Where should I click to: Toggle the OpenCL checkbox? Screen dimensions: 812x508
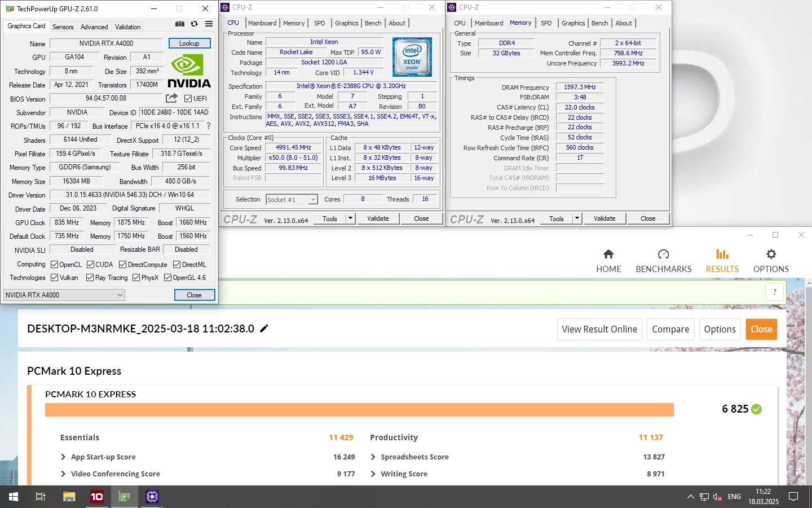pyautogui.click(x=55, y=264)
